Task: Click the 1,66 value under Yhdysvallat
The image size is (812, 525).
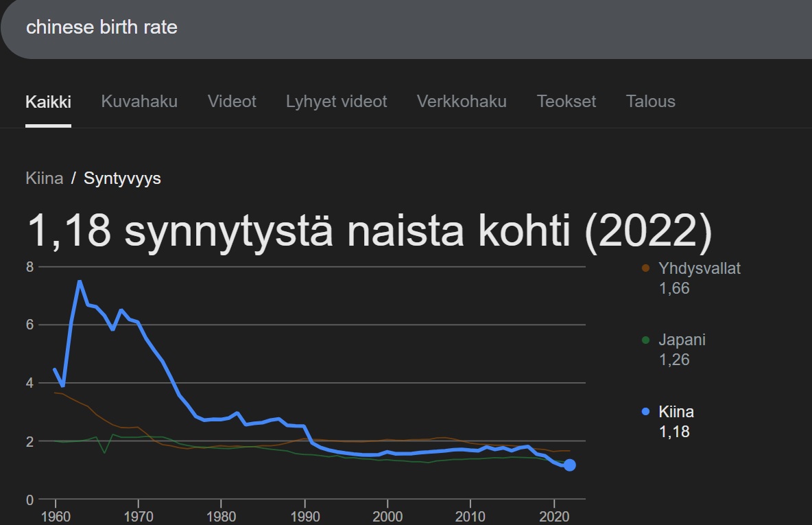Action: 674,288
